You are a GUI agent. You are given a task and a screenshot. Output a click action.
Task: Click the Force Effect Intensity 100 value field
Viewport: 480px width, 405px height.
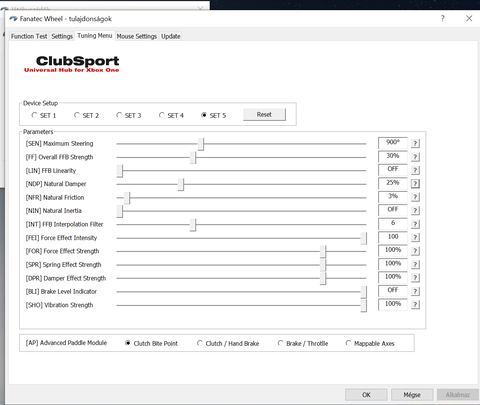[x=393, y=237]
